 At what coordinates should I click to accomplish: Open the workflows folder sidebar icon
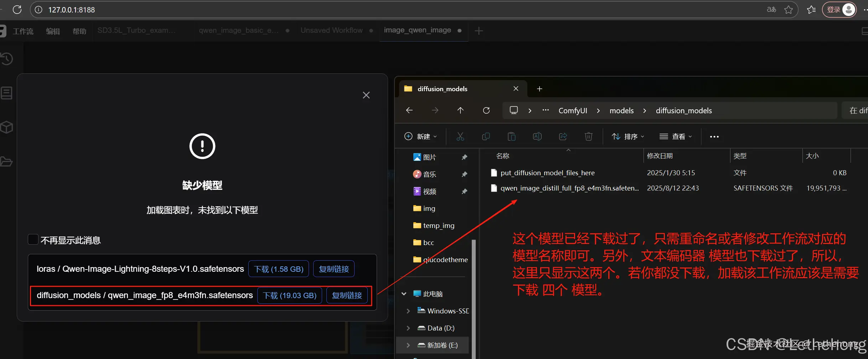(7, 161)
